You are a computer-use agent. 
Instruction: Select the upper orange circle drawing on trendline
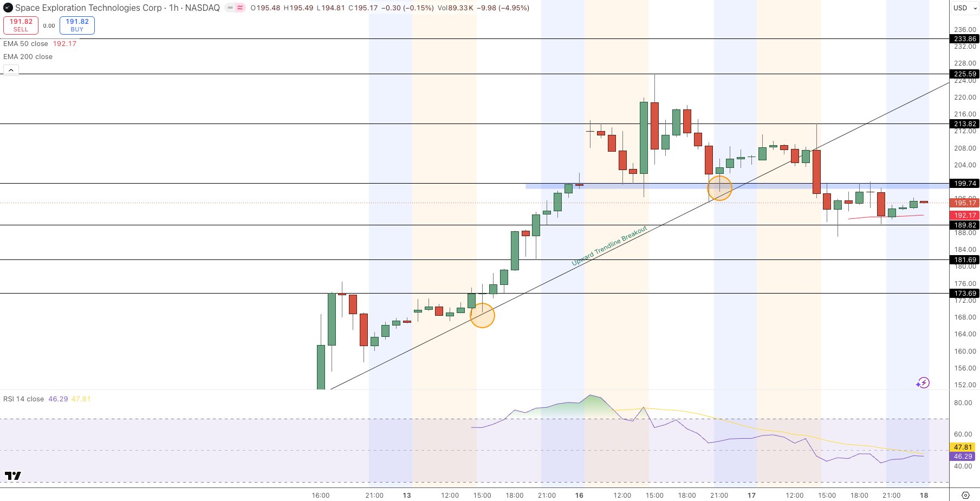click(720, 188)
